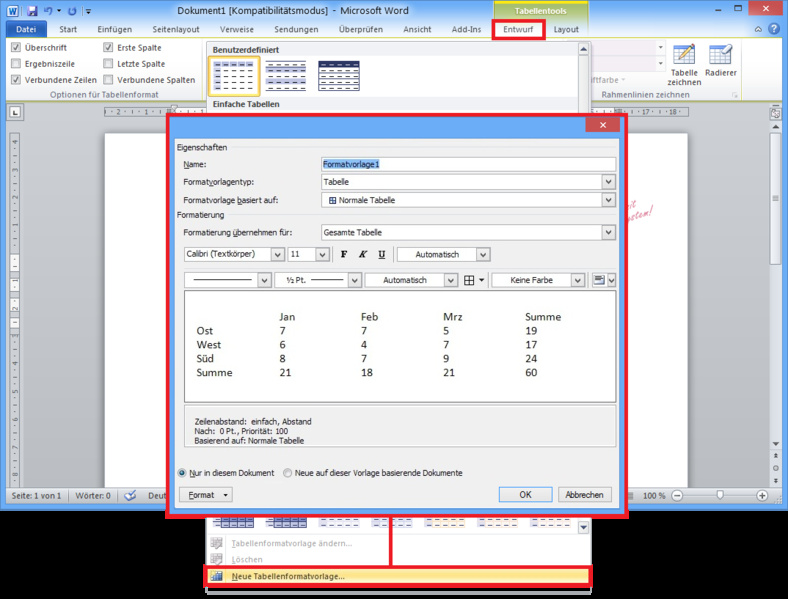Image resolution: width=788 pixels, height=599 pixels.
Task: Select the Tabelle zeichnen tool
Action: [684, 65]
